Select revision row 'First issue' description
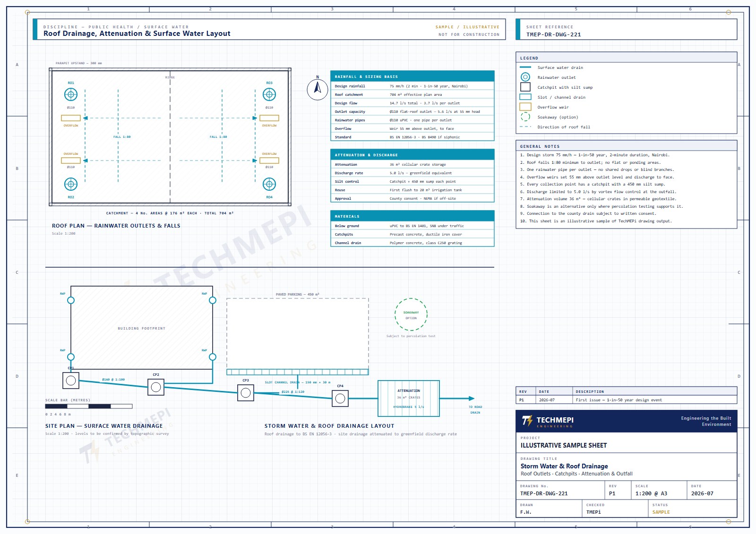The height and width of the screenshot is (534, 756). [619, 400]
